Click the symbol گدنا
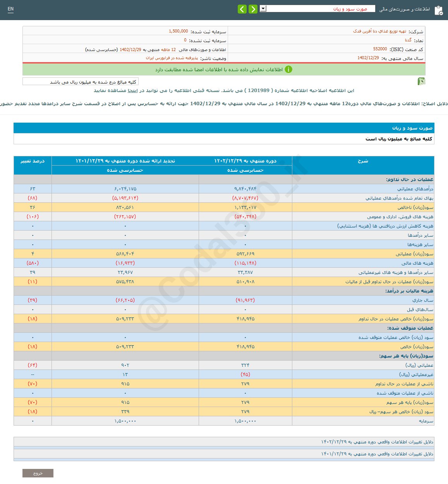Viewport: 448px width, 484px height. click(x=408, y=40)
